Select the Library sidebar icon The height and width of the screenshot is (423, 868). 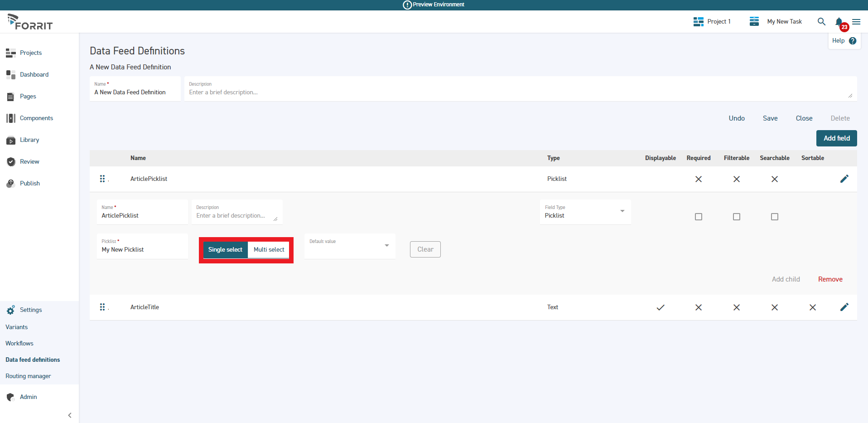10,140
